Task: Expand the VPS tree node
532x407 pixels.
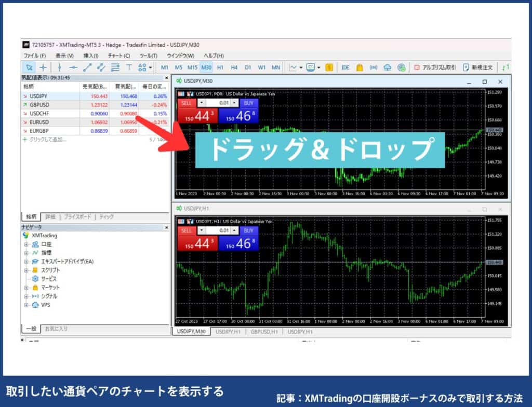Action: point(26,305)
